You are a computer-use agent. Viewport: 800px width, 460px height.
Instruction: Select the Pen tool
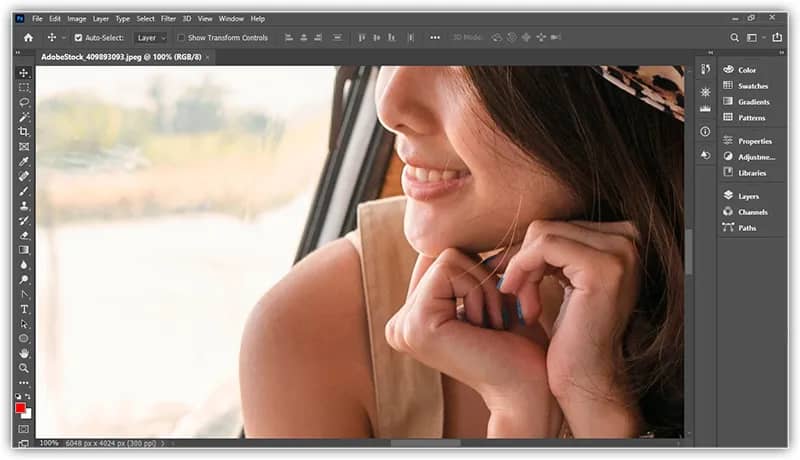pyautogui.click(x=23, y=294)
